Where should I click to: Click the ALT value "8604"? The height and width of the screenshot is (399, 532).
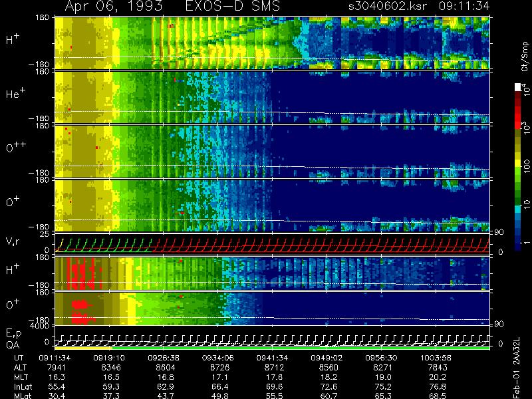coord(166,368)
